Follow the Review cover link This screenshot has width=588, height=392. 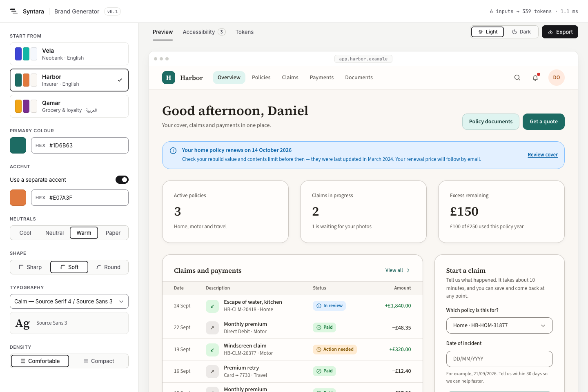click(x=543, y=155)
